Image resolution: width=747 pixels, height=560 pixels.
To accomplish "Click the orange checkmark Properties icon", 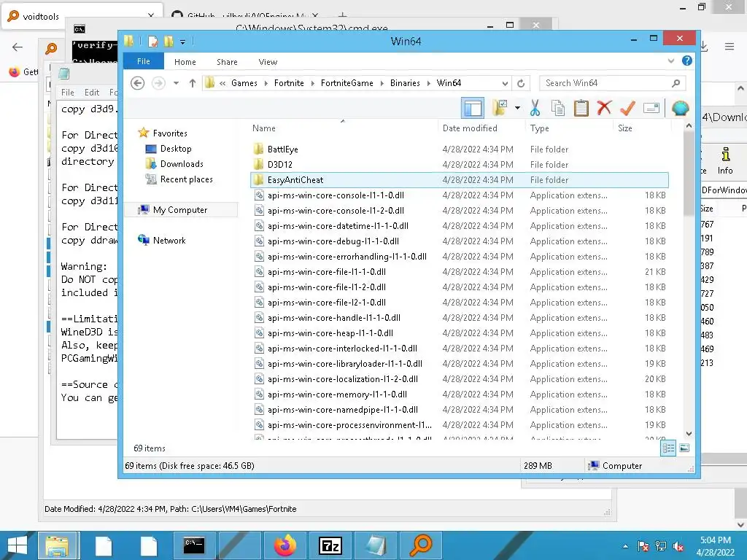I will tap(627, 108).
